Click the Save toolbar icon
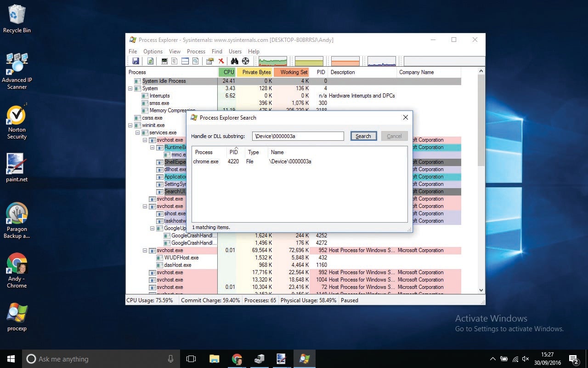This screenshot has height=368, width=588. pyautogui.click(x=136, y=61)
